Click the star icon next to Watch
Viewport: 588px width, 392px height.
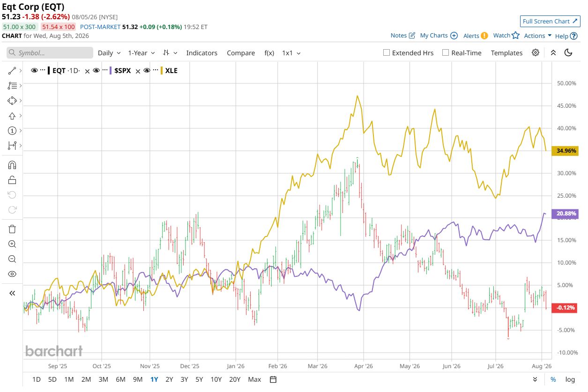[x=516, y=35]
